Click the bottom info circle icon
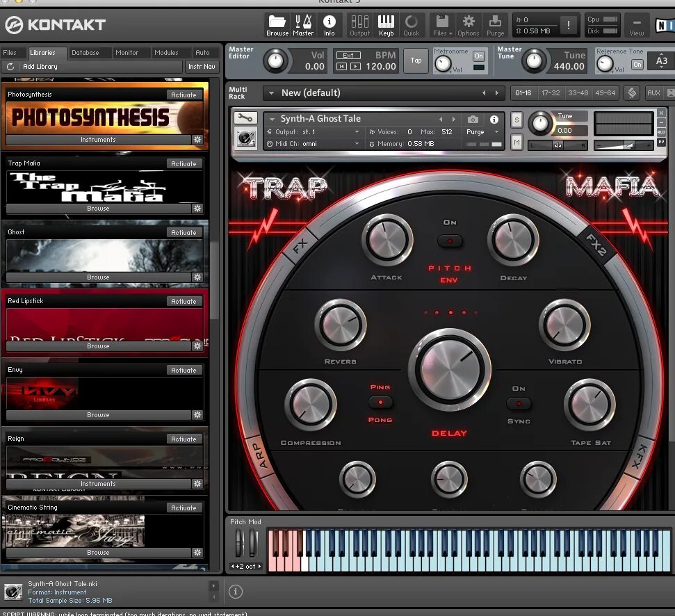The image size is (675, 616). click(236, 592)
